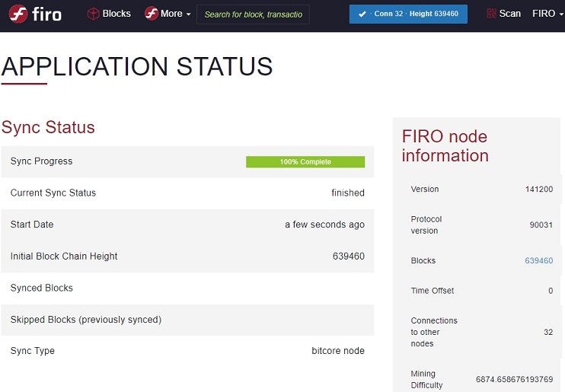Click the search block or transaction field
Image resolution: width=565 pixels, height=392 pixels.
coord(253,14)
